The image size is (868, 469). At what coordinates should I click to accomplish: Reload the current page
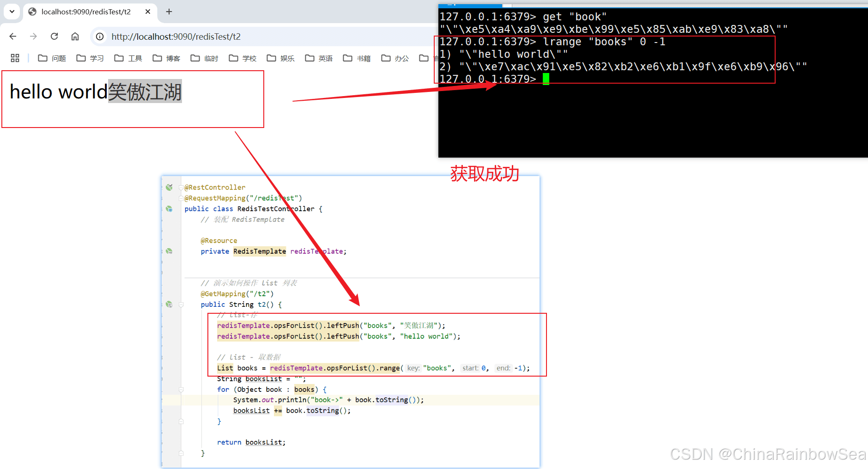pos(54,37)
